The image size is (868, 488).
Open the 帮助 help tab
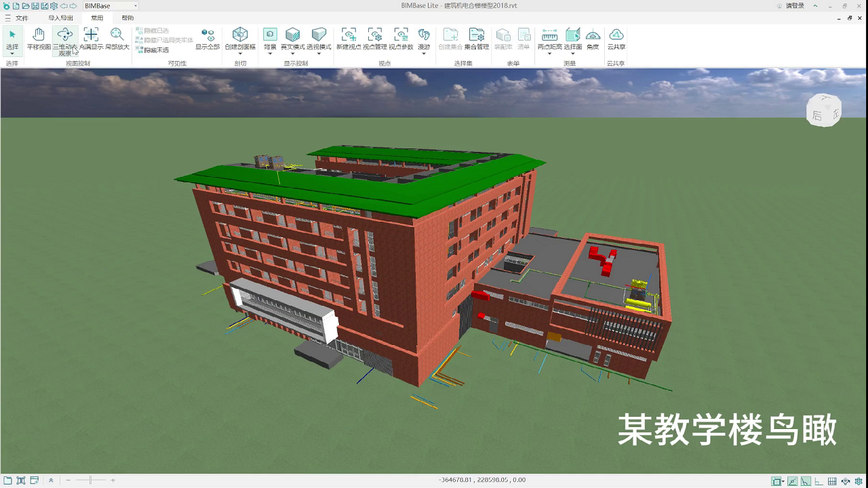tap(127, 18)
